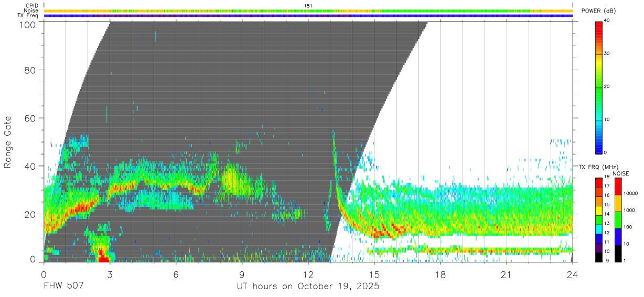Click the 1000 label on the NOISE scale

pos(629,210)
